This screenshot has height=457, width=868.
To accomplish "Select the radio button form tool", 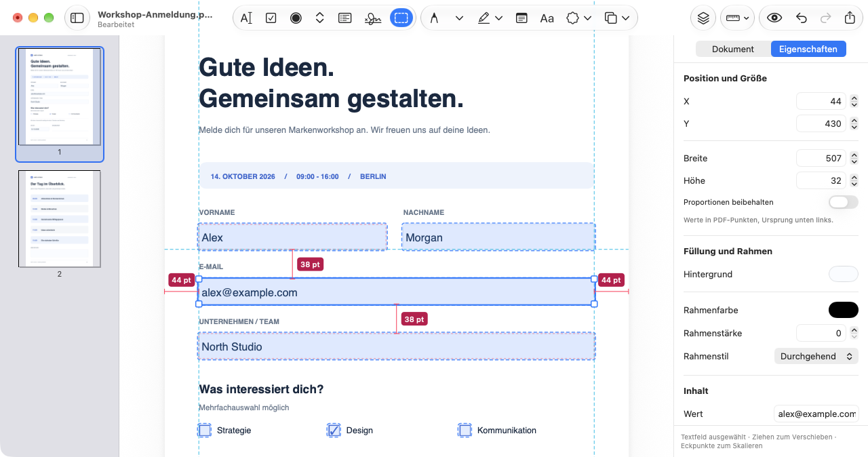I will click(x=296, y=18).
